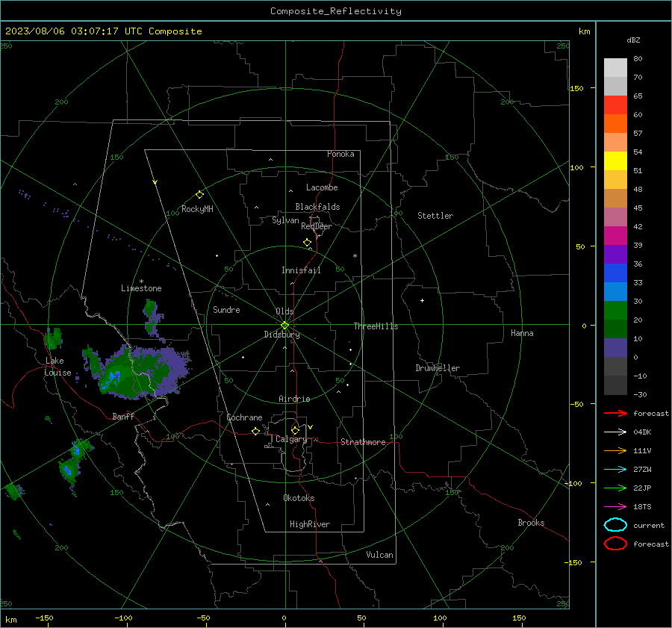Click the HighRiver label
This screenshot has height=628, width=672.
(310, 524)
